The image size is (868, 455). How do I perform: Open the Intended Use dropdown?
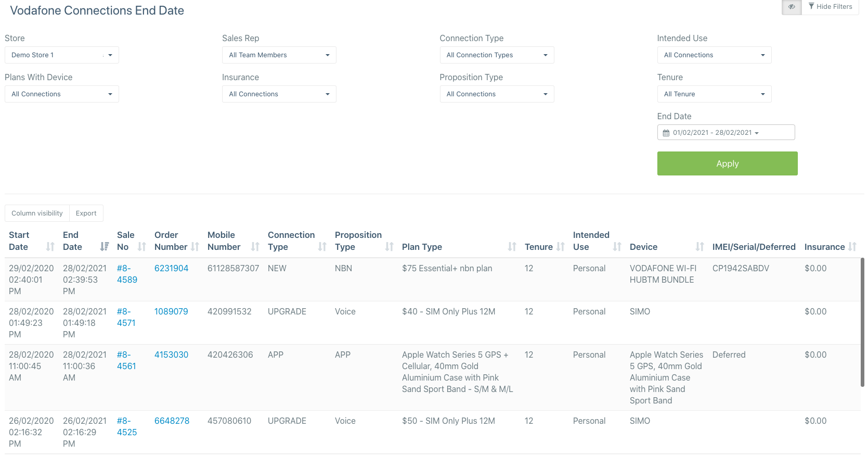[x=714, y=55]
